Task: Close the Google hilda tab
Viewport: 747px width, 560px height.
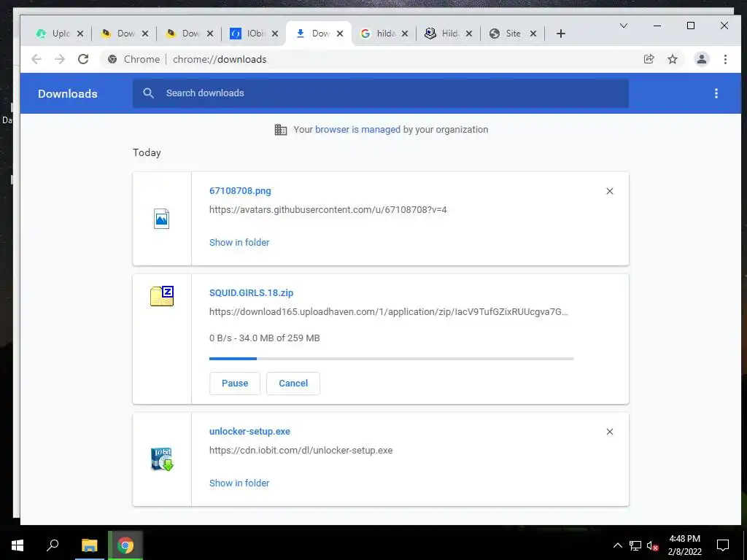Action: click(404, 34)
